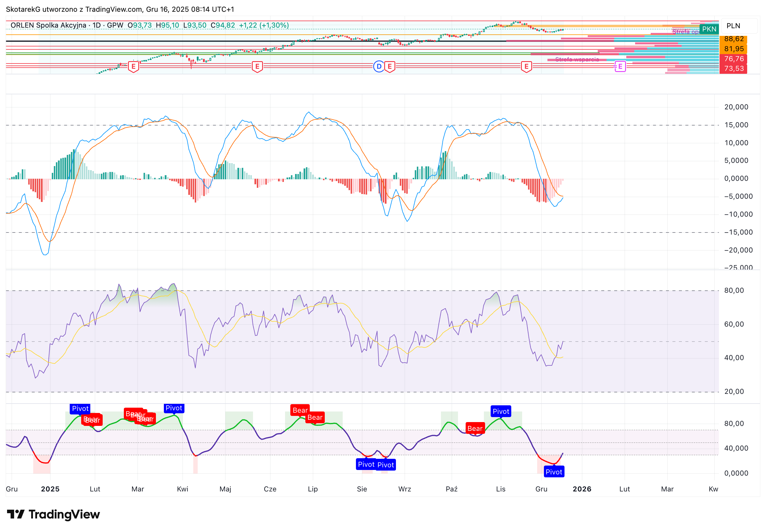Click the SkotarekG attribution header text
Screen dimensions: 766x532
tap(120, 9)
